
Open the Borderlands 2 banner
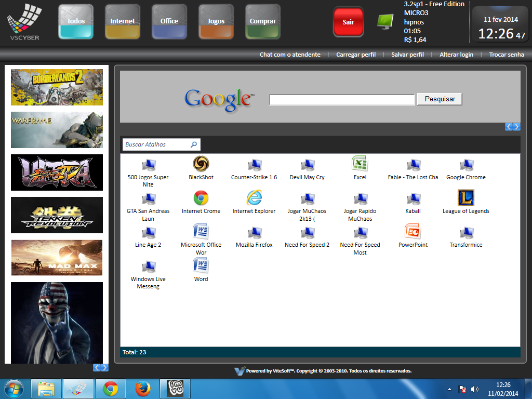57,87
